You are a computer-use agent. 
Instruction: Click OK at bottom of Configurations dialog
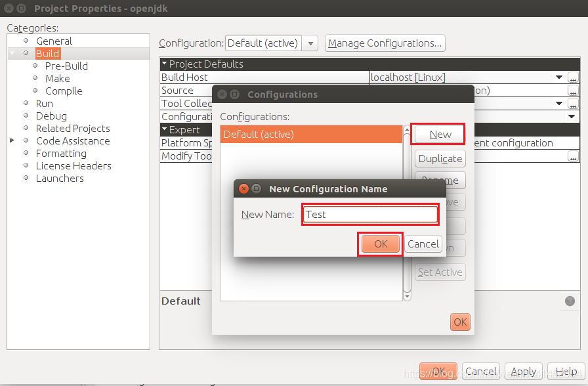460,322
